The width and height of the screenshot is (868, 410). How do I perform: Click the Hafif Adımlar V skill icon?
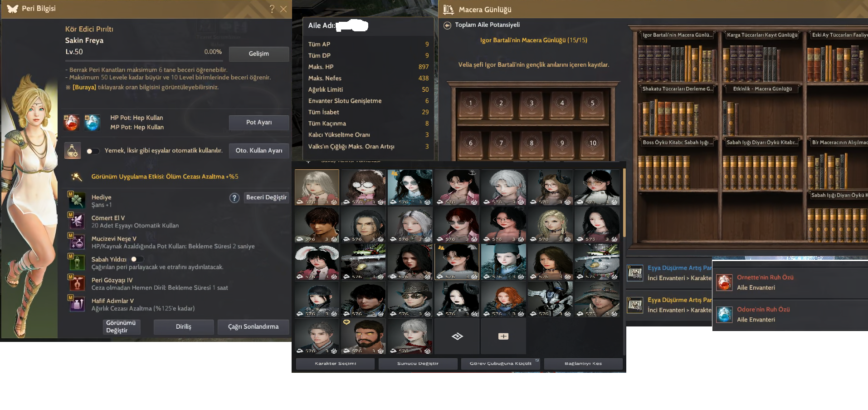coord(77,304)
